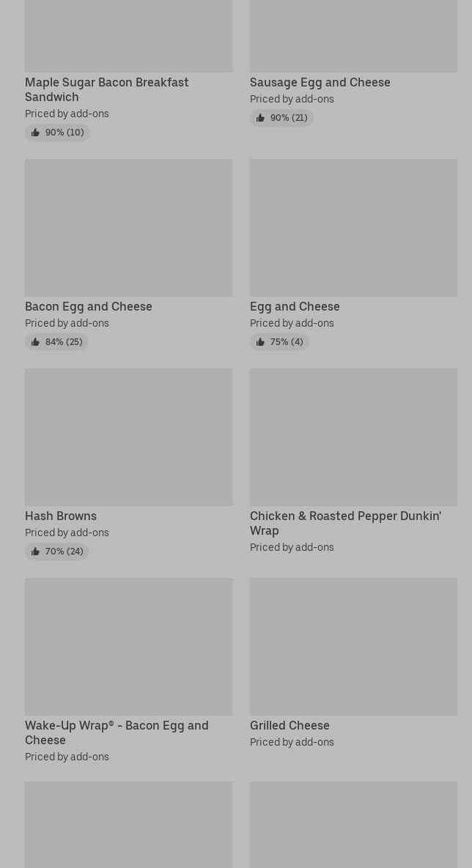The height and width of the screenshot is (868, 472).
Task: Click thumbs-up icon under Sausage Egg and Cheese
Action: pos(260,118)
